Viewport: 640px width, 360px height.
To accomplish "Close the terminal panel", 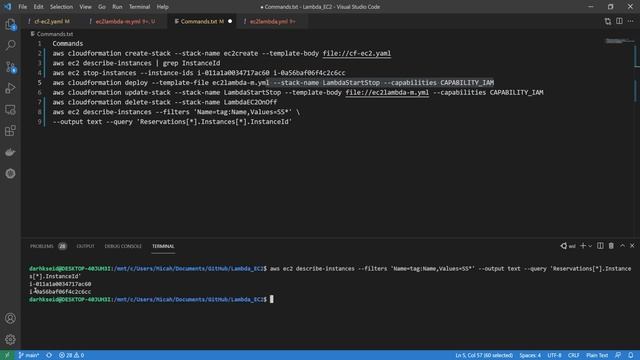I will (632, 246).
